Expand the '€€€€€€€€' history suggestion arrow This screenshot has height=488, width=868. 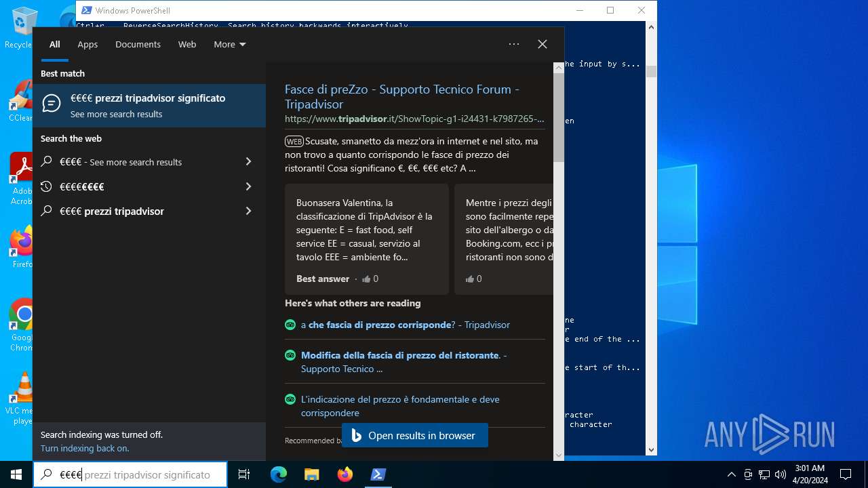248,186
